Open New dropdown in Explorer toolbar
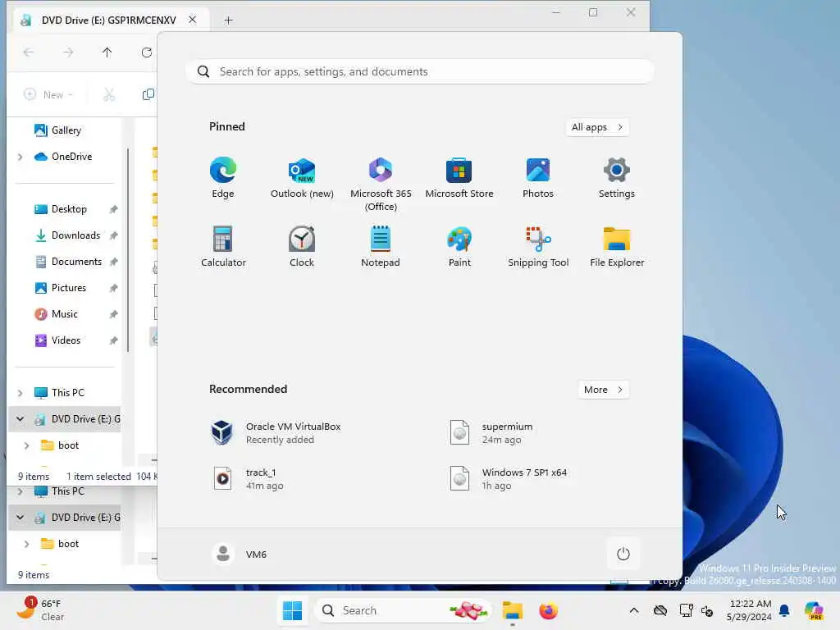 (x=48, y=95)
